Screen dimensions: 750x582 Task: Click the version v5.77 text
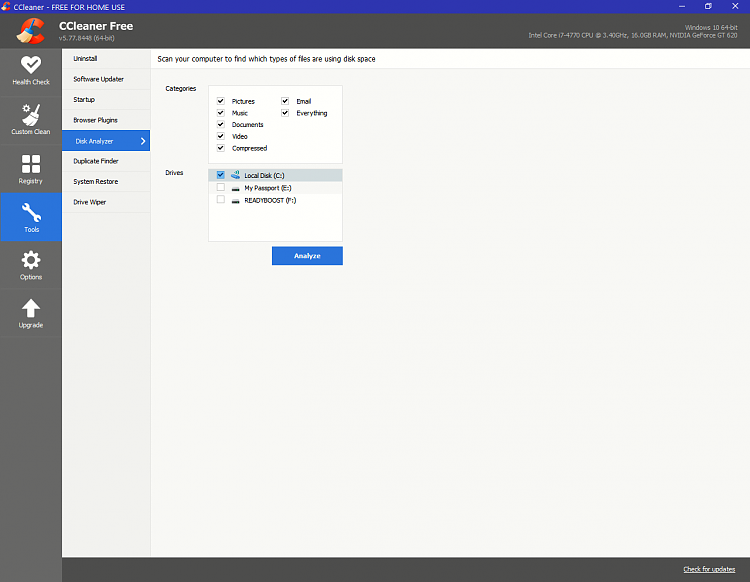(87, 38)
